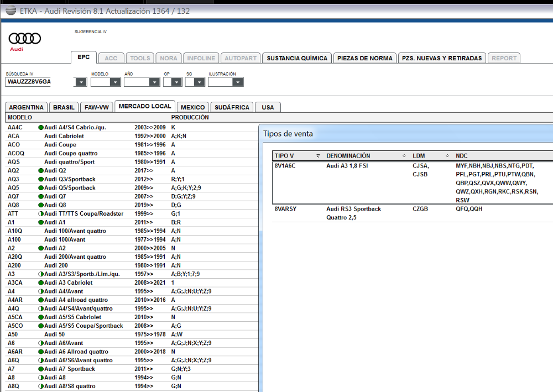Click the NDC column header
The image size is (553, 392).
click(461, 156)
